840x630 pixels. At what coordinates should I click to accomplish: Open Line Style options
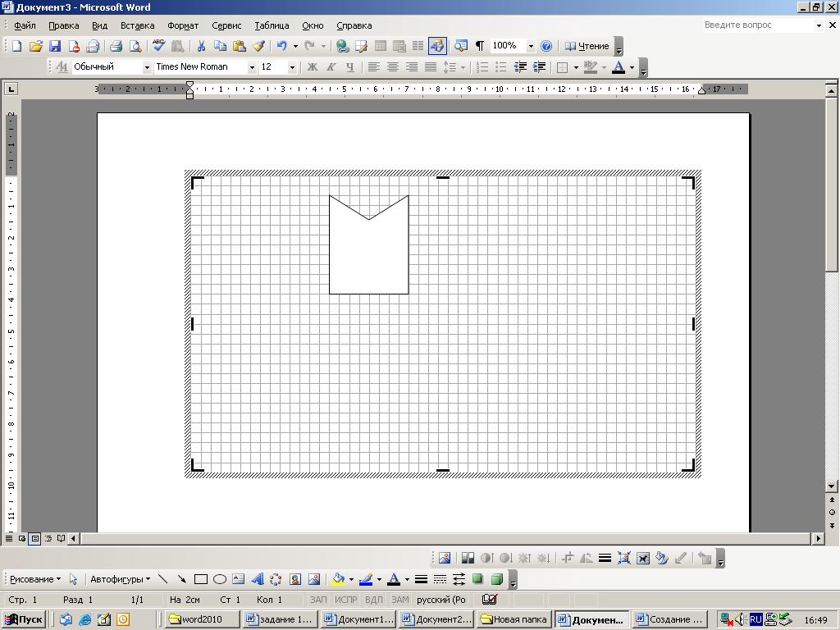(x=421, y=579)
